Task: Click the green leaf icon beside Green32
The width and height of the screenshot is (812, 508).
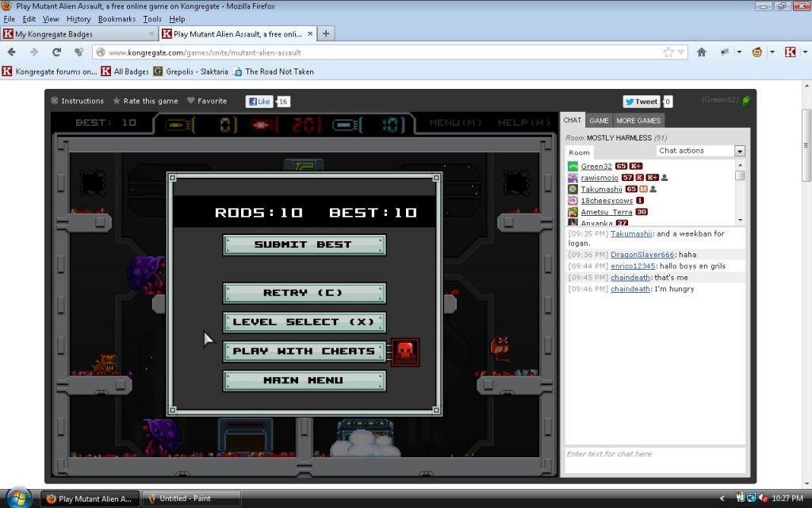Action: (746, 101)
